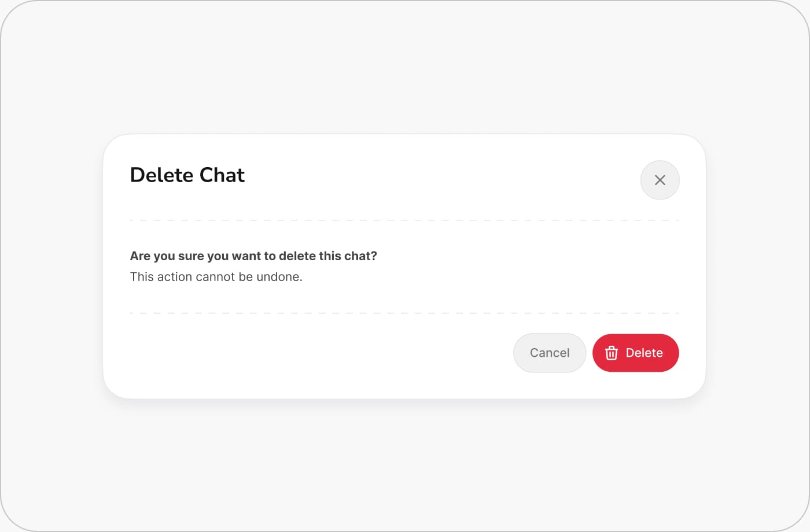The image size is (810, 532).
Task: Click the word "Delete" in the heading
Action: [161, 175]
